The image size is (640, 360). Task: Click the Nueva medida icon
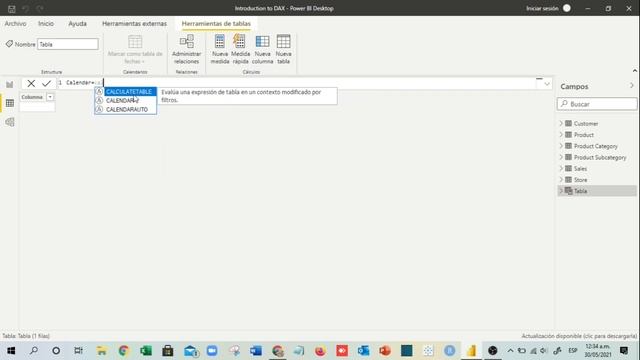220,42
